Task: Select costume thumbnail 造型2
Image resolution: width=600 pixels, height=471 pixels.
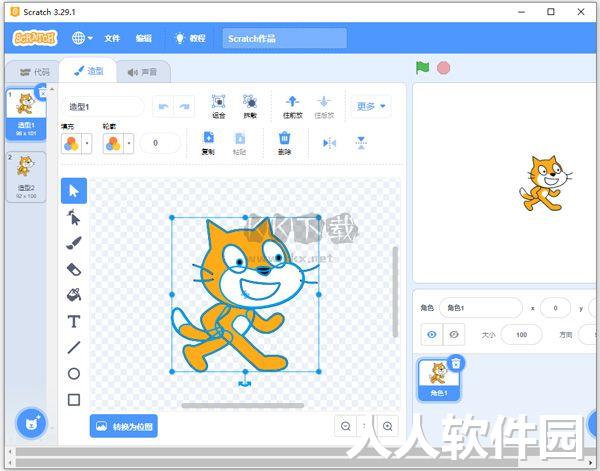Action: pos(26,177)
